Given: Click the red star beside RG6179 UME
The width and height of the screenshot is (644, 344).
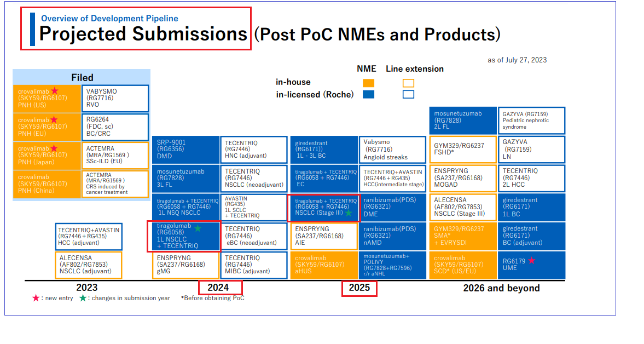Looking at the screenshot, I should point(531,261).
